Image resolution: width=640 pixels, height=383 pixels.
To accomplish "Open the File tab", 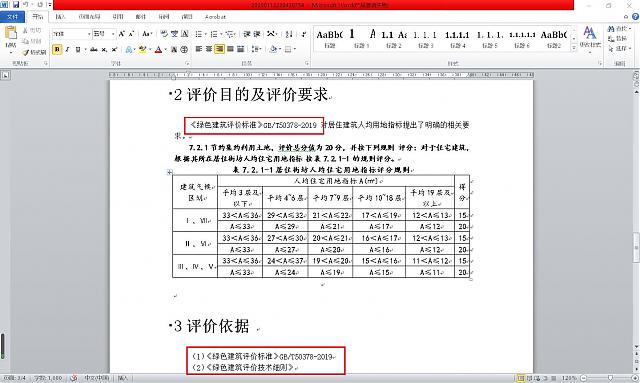I will click(x=12, y=17).
